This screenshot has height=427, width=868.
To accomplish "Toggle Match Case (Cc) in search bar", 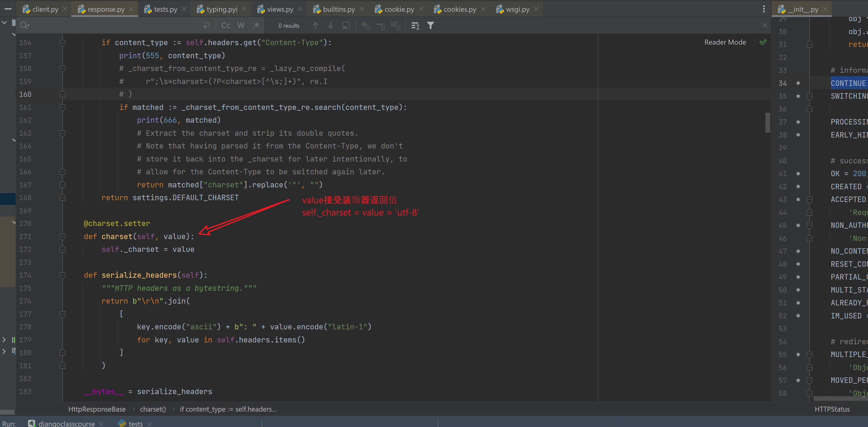I will [225, 26].
